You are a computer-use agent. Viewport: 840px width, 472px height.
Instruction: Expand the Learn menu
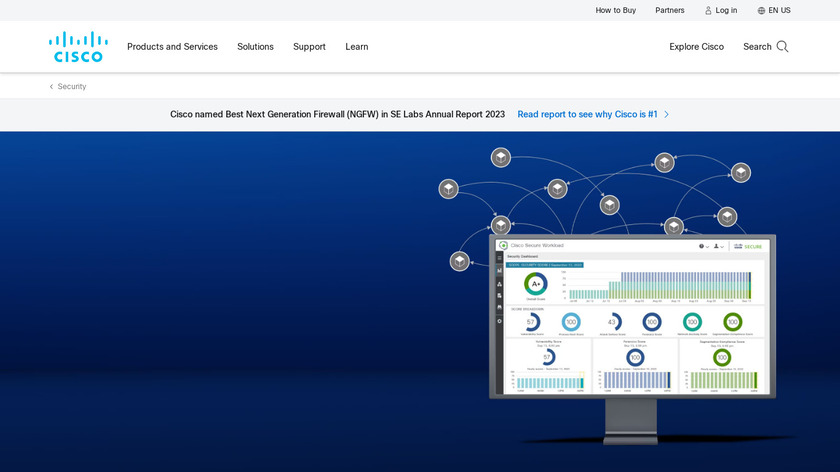click(357, 46)
